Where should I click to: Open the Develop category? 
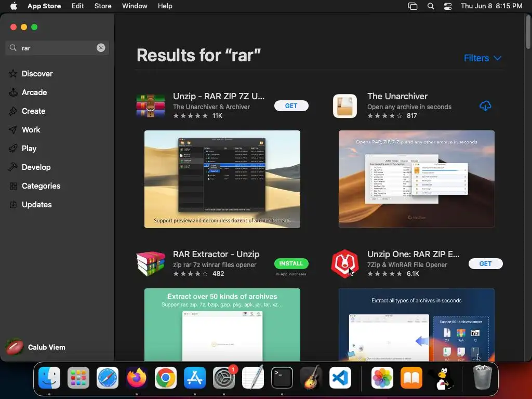tap(36, 167)
